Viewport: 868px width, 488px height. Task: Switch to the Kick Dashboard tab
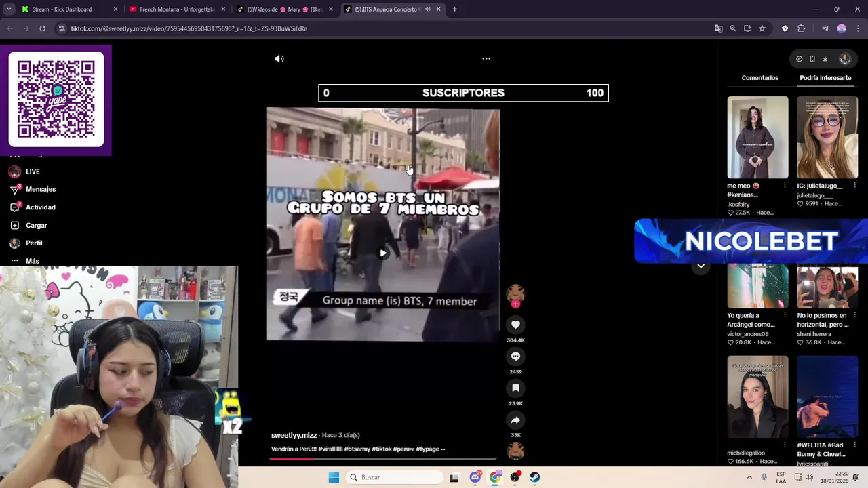(x=68, y=9)
